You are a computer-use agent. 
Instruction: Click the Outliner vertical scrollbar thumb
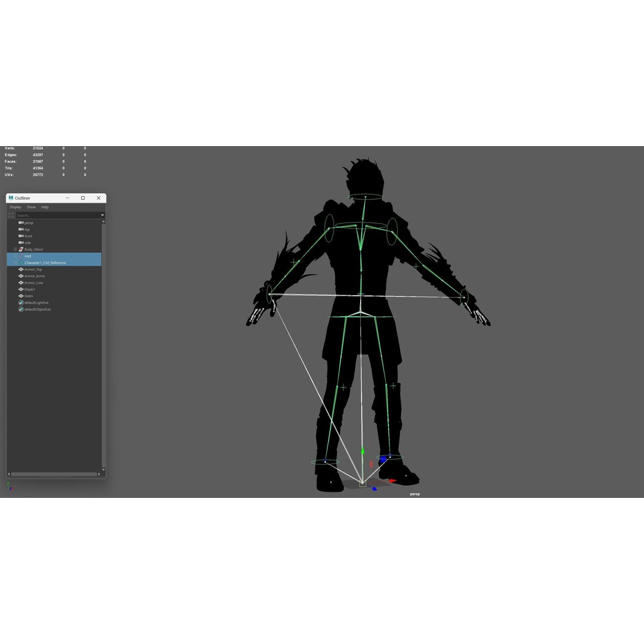[104, 345]
